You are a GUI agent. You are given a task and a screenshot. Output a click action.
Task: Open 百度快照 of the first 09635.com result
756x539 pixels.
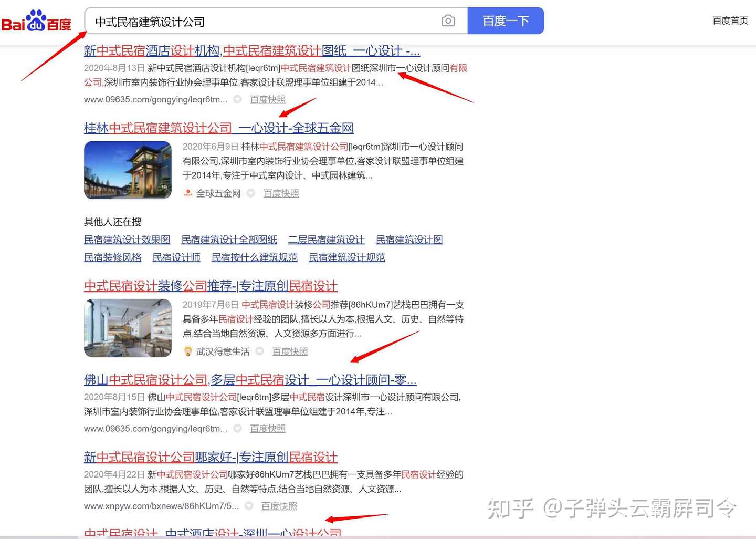(268, 99)
